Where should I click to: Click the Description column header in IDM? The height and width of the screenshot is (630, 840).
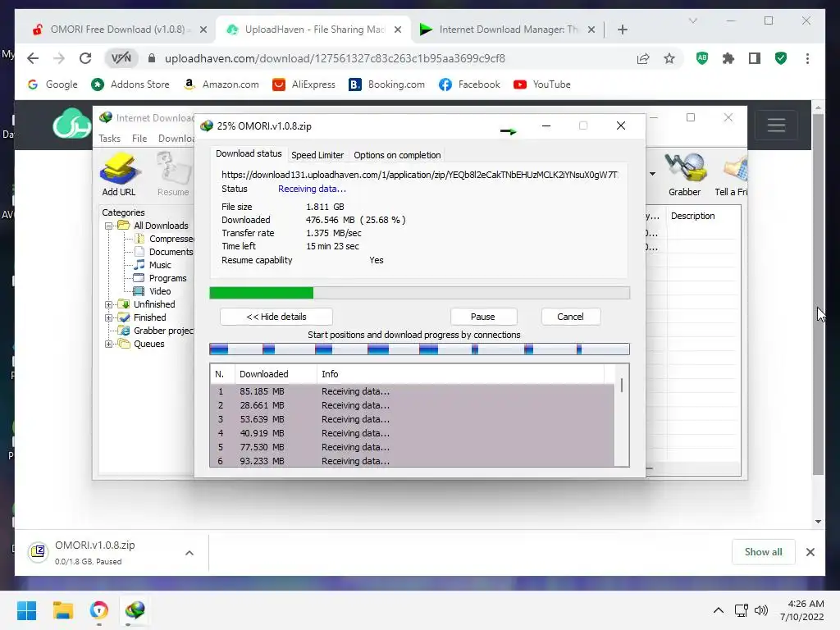(692, 216)
